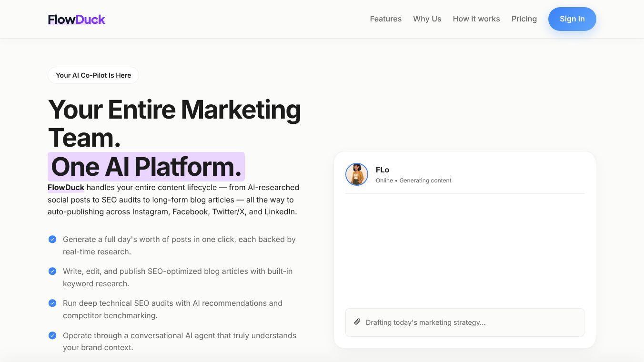Screen dimensions: 644x362
Task: Open the Features nav link
Action: [386, 19]
